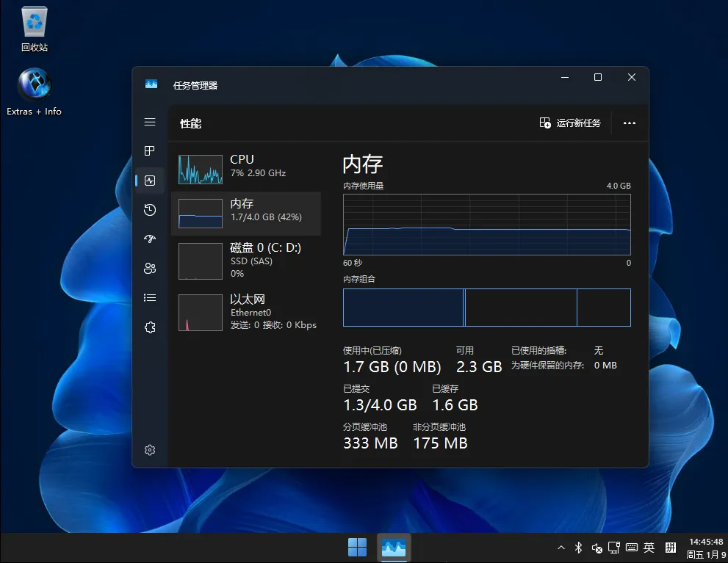Click the memory usage graph
The image size is (728, 563).
(486, 224)
